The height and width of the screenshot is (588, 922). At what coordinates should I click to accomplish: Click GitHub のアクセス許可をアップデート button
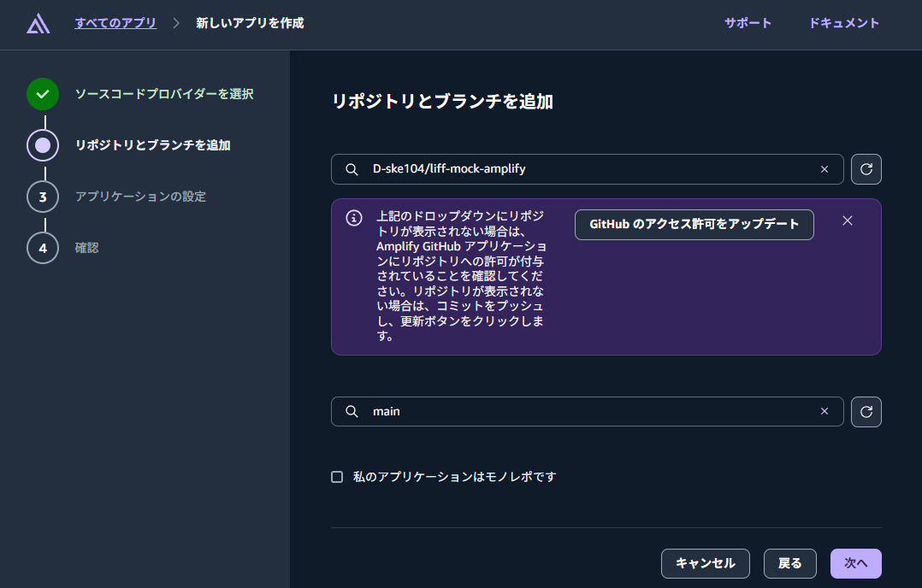click(x=694, y=225)
